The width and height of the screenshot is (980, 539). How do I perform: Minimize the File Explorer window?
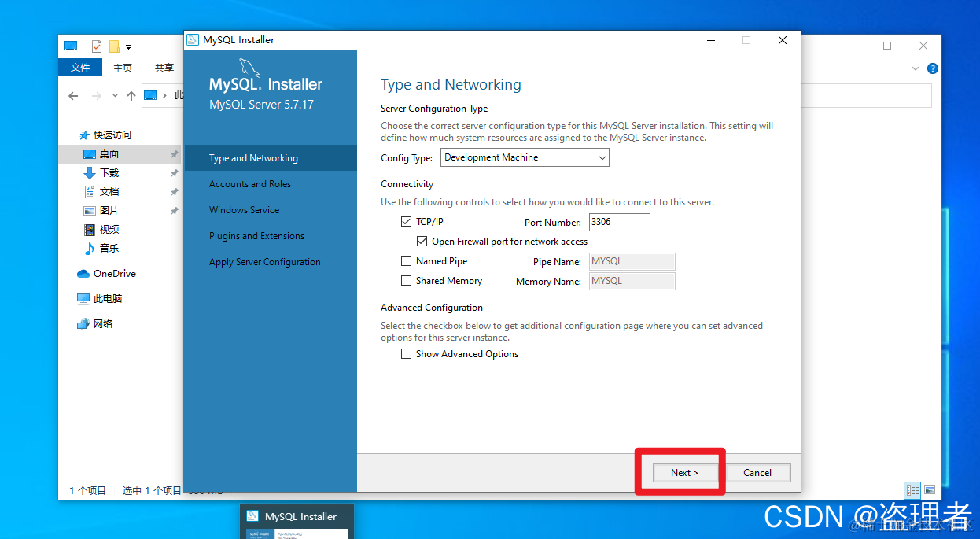[x=852, y=46]
